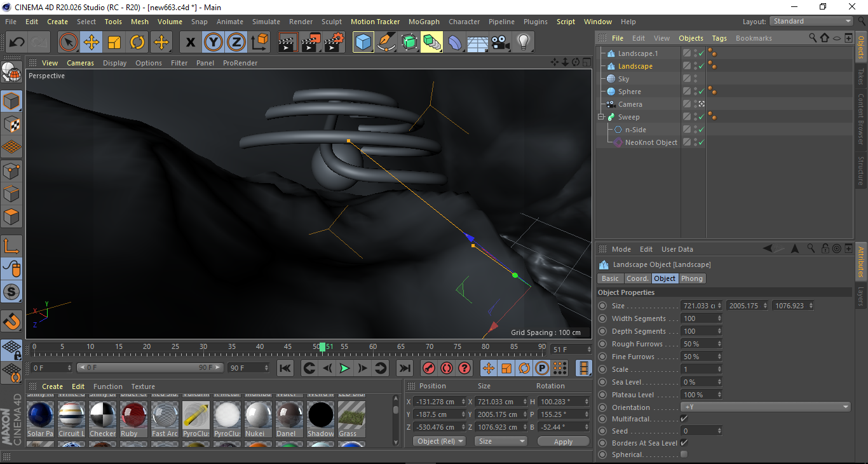Open the Layout Standard dropdown
The width and height of the screenshot is (868, 464).
[x=811, y=21]
